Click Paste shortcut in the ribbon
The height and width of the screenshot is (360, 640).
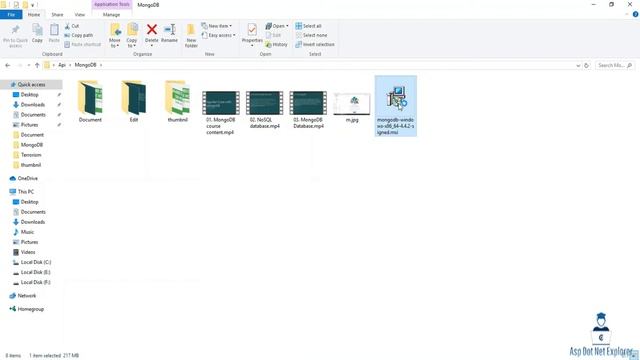[x=82, y=44]
